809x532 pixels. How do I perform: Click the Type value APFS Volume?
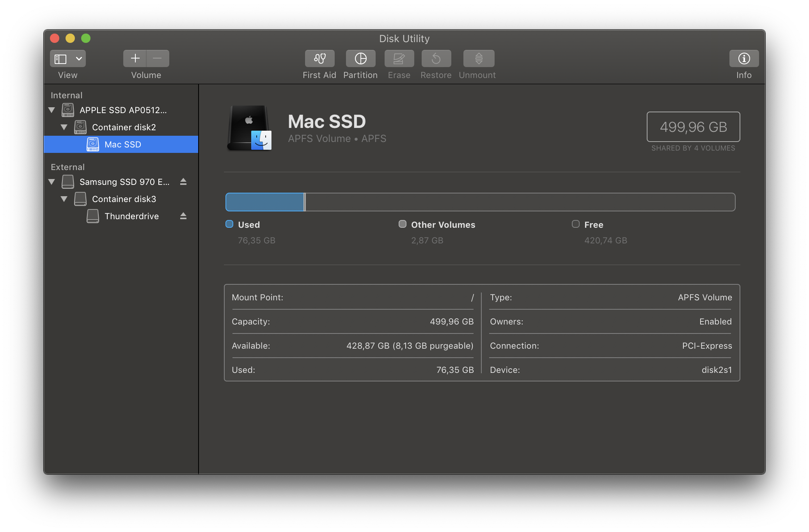pos(705,297)
